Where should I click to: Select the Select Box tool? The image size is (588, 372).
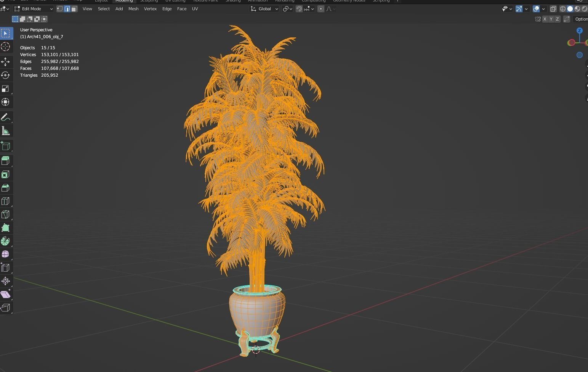[6, 33]
